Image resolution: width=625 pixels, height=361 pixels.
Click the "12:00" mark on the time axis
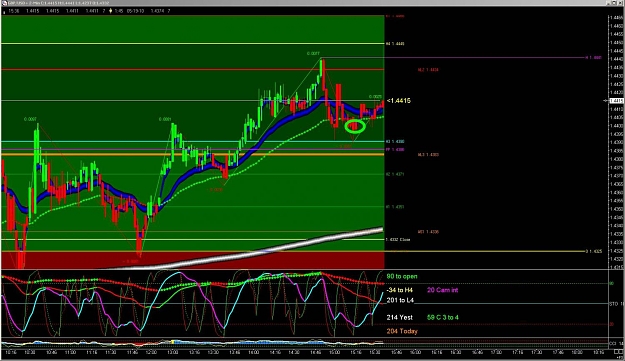point(151,352)
